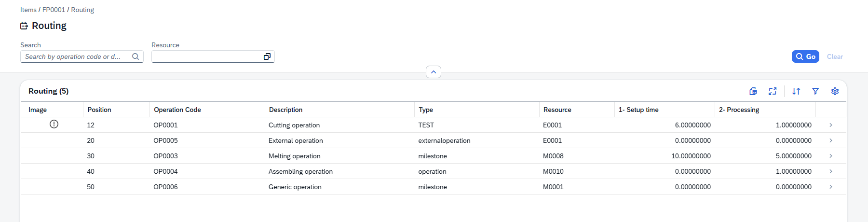Open the table sort icon
Viewport: 868px width, 222px height.
[x=796, y=91]
